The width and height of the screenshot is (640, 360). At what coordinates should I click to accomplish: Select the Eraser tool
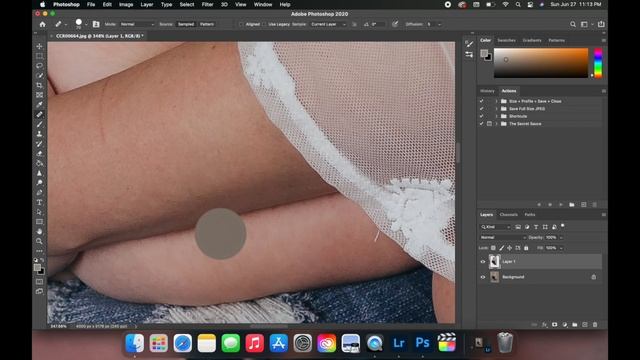(x=40, y=154)
